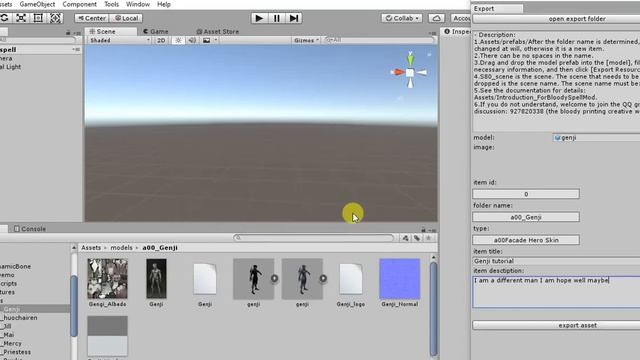Image resolution: width=640 pixels, height=360 pixels.
Task: Click the green Y axis on scene gizmo
Action: (410, 59)
